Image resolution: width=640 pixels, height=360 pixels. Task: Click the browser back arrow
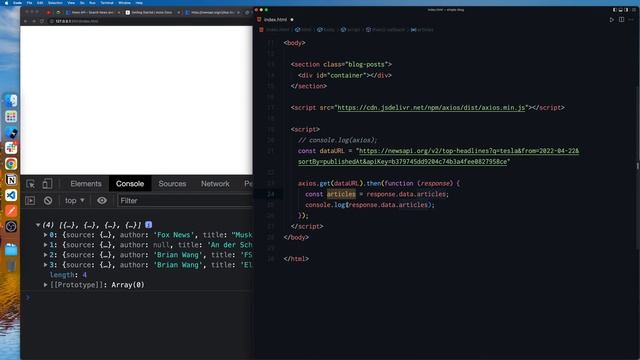coord(26,21)
